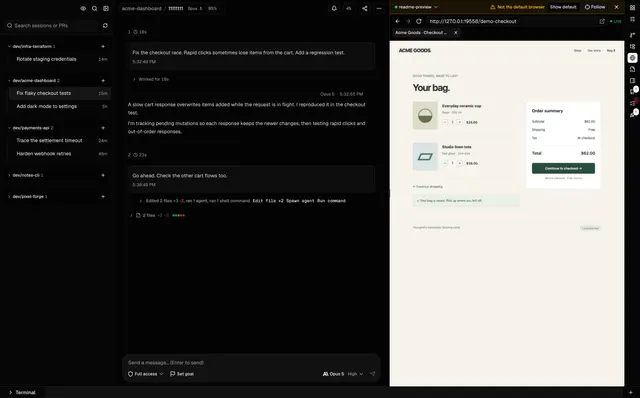Open the notifications bell

(334, 8)
